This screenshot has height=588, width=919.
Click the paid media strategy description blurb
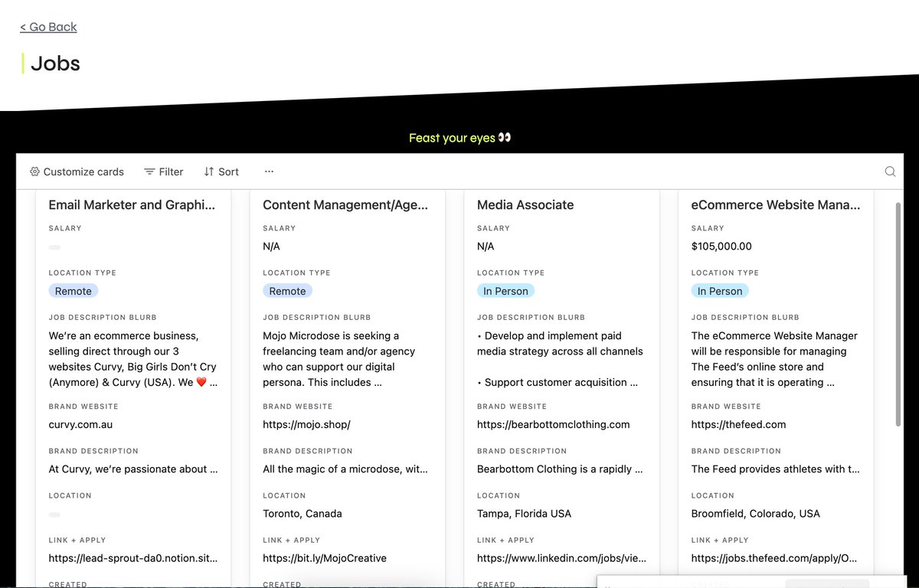[560, 359]
